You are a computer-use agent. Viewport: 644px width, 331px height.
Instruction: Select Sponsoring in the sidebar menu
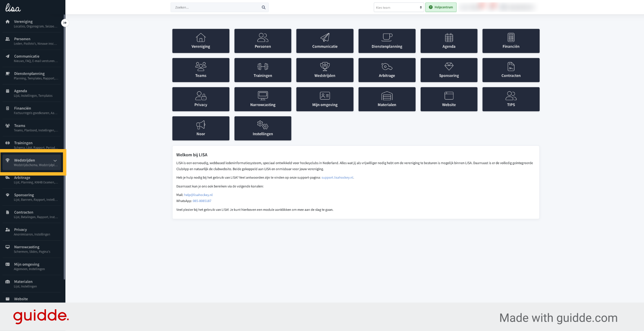(32, 197)
